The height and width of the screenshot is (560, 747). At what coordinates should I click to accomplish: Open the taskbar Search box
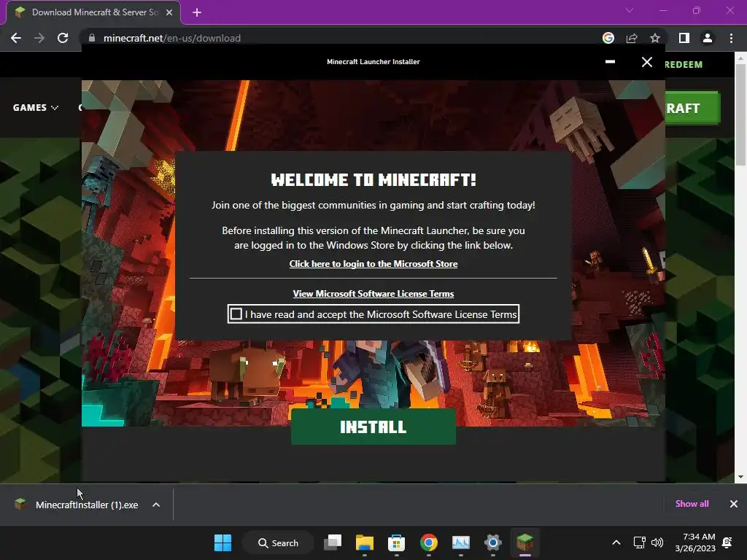pos(278,542)
